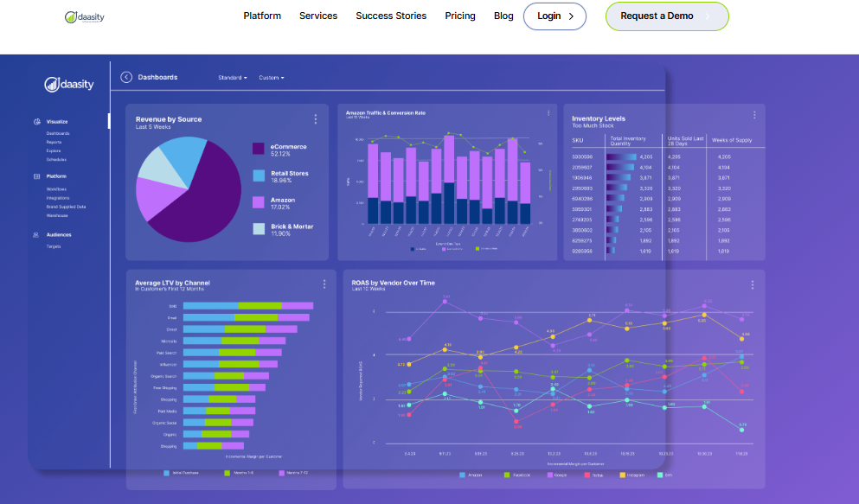Viewport: 859px width, 504px height.
Task: Open the Amazon Traffic card kebab menu
Action: click(548, 113)
